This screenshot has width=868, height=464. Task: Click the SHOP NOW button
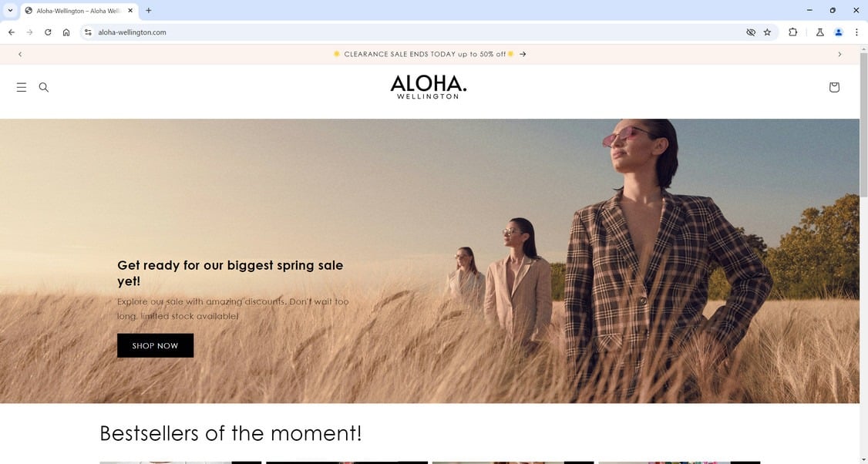pyautogui.click(x=155, y=345)
